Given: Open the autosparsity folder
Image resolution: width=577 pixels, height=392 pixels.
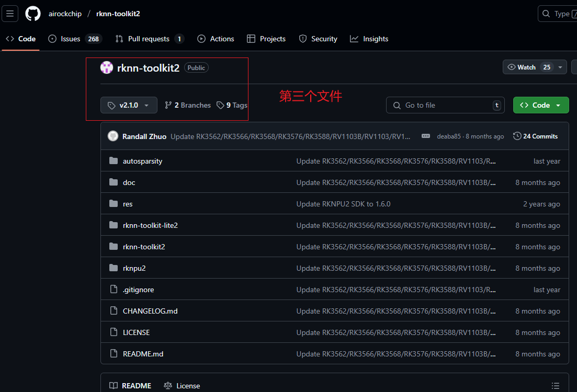Looking at the screenshot, I should point(142,161).
